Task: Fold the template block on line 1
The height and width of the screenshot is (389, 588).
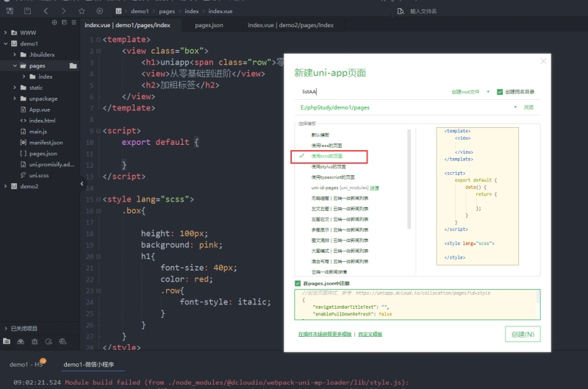Action: (98, 40)
